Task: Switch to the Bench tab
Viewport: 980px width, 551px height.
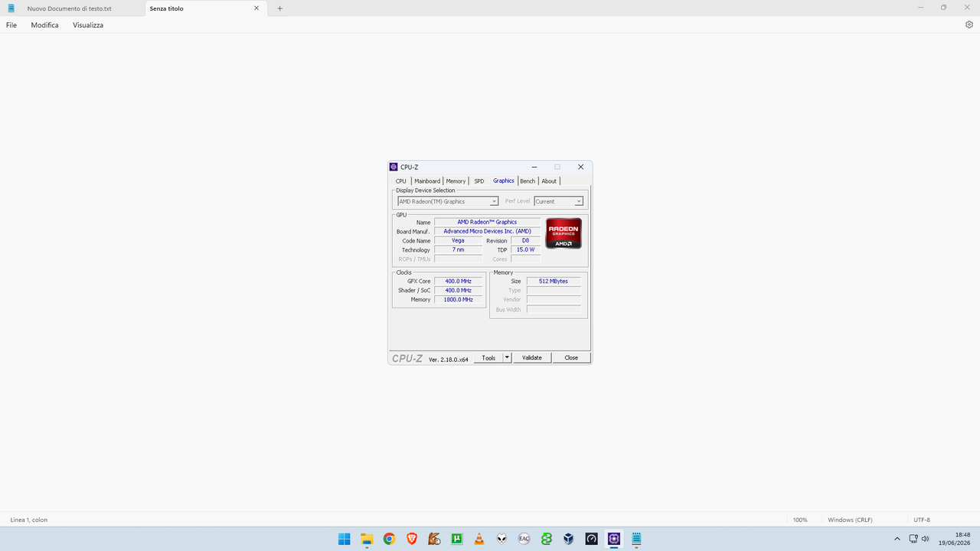Action: [528, 181]
